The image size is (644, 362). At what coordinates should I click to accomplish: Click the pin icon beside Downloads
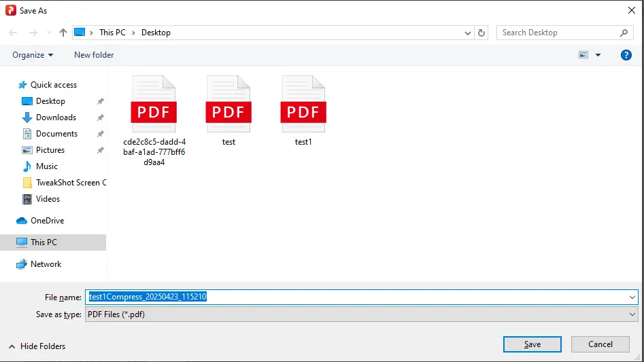point(100,117)
